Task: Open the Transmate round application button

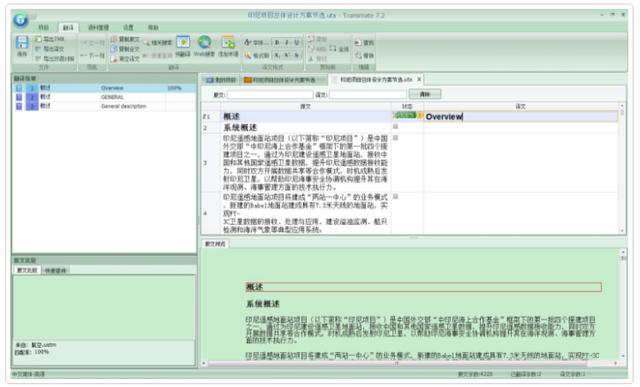Action: pos(20,20)
